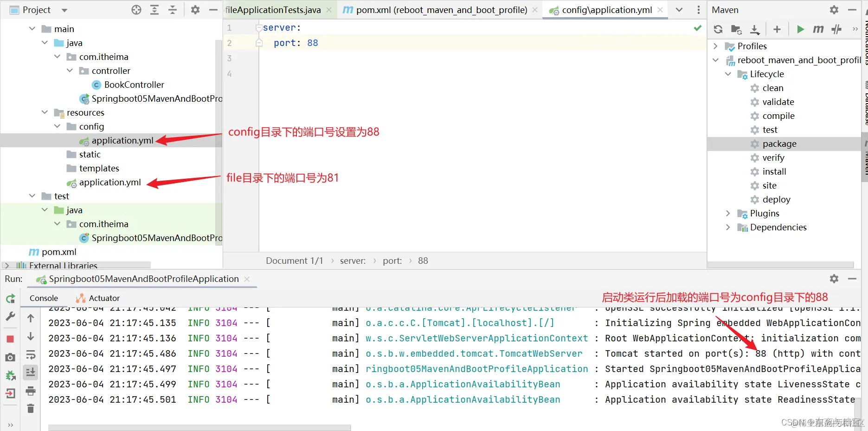The image size is (868, 431).
Task: Collapse the main folder
Action: coord(32,29)
